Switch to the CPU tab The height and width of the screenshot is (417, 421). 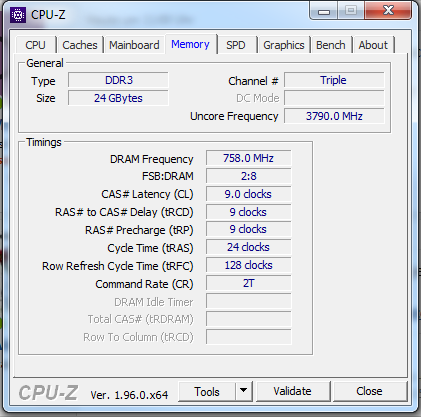(35, 45)
